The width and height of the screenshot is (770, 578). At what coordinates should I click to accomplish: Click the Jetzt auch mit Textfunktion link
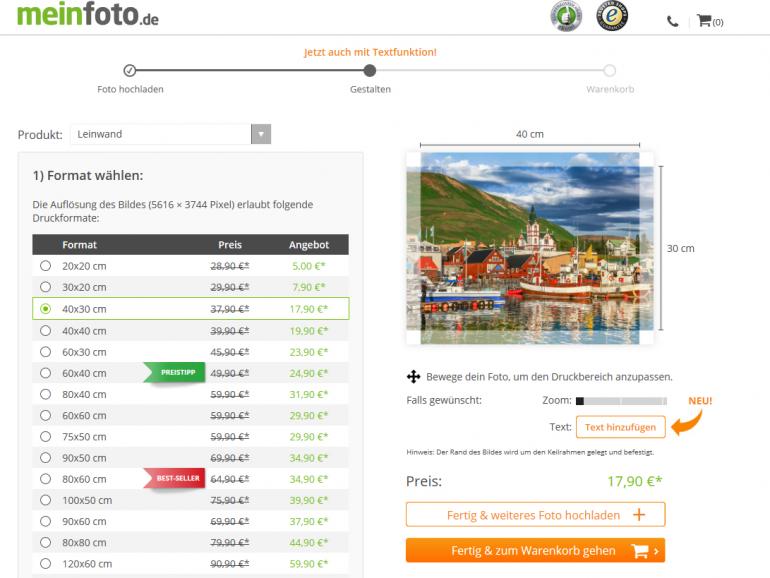(370, 52)
